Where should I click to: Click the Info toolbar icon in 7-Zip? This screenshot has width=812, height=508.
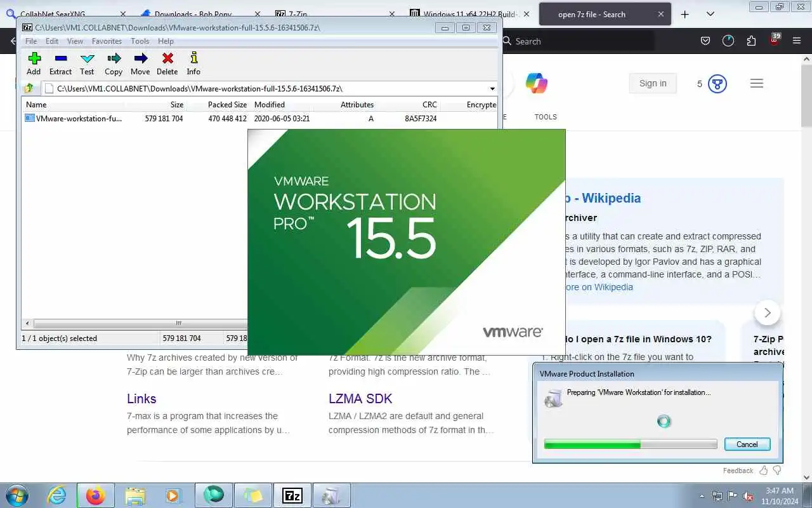(193, 63)
